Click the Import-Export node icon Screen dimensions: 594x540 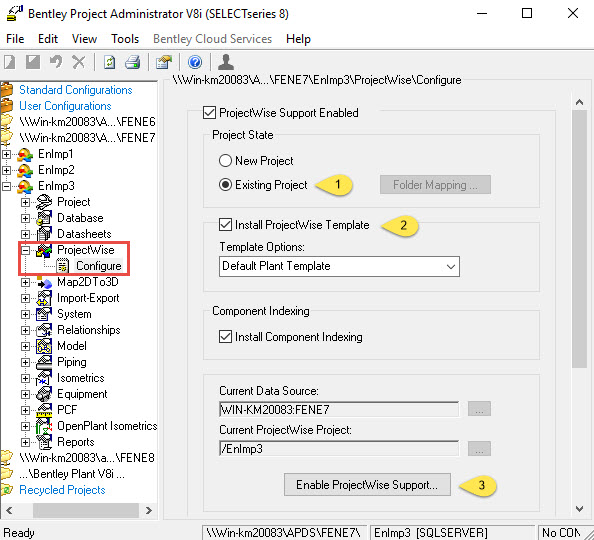[x=44, y=298]
